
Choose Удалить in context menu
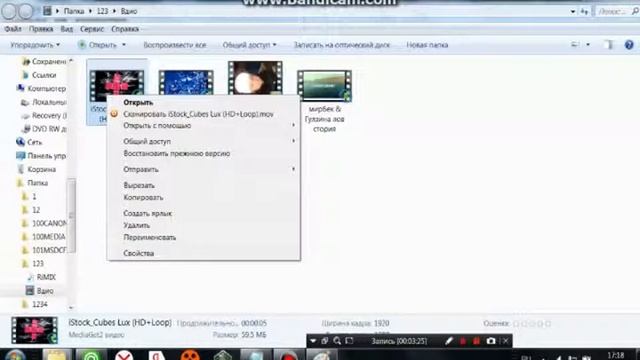point(136,225)
